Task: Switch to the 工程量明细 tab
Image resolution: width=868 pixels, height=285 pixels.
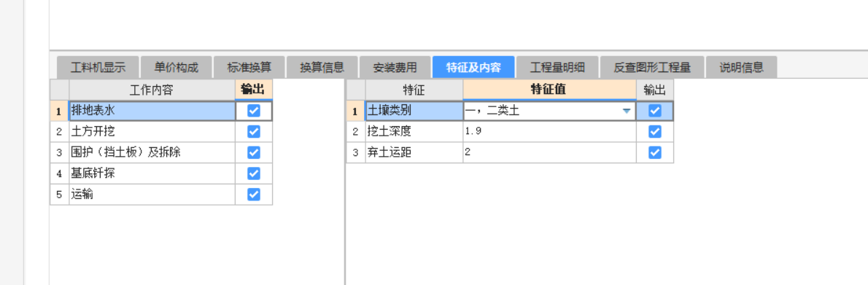Action: coord(557,68)
